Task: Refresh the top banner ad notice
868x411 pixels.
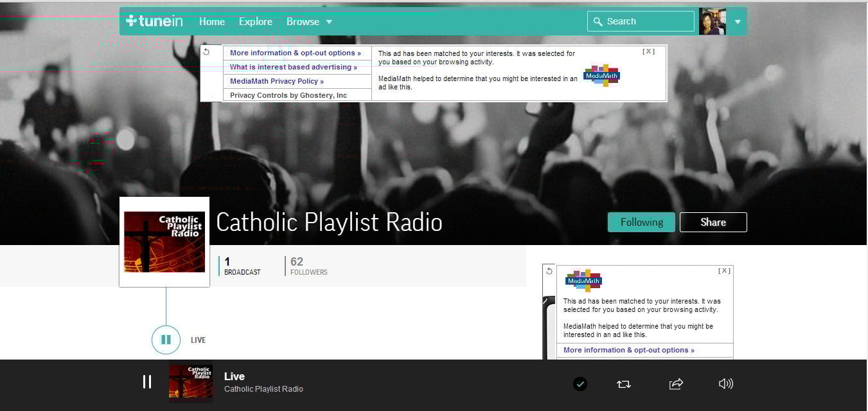Action: pos(206,51)
